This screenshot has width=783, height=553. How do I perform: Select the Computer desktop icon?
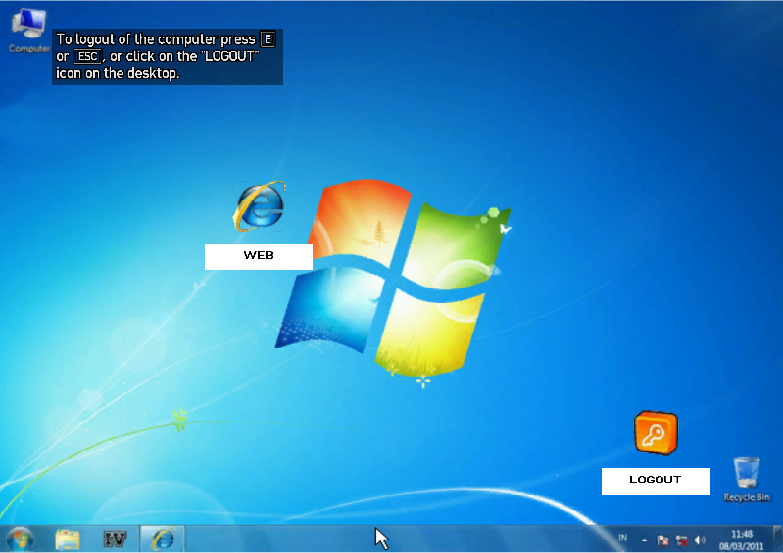point(29,30)
